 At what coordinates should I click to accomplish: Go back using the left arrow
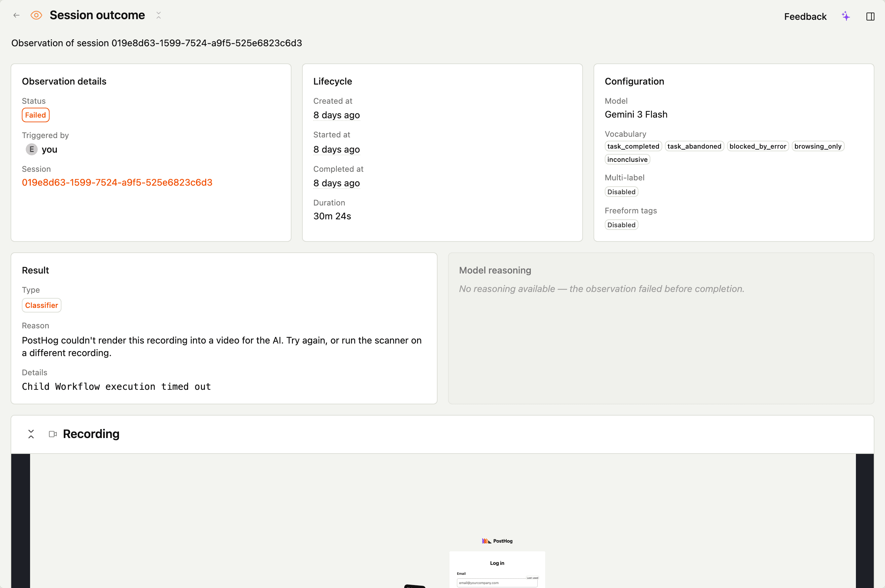16,16
